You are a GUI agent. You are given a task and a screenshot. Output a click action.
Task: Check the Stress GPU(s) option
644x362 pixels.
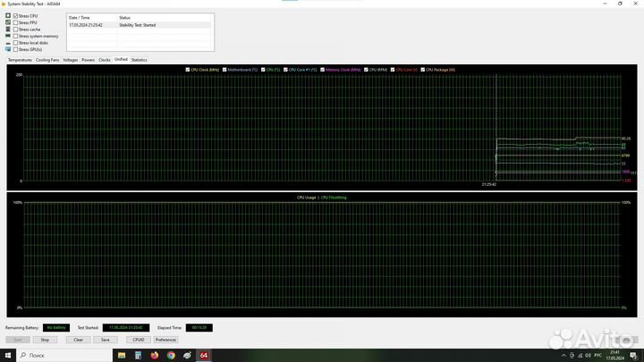point(15,49)
